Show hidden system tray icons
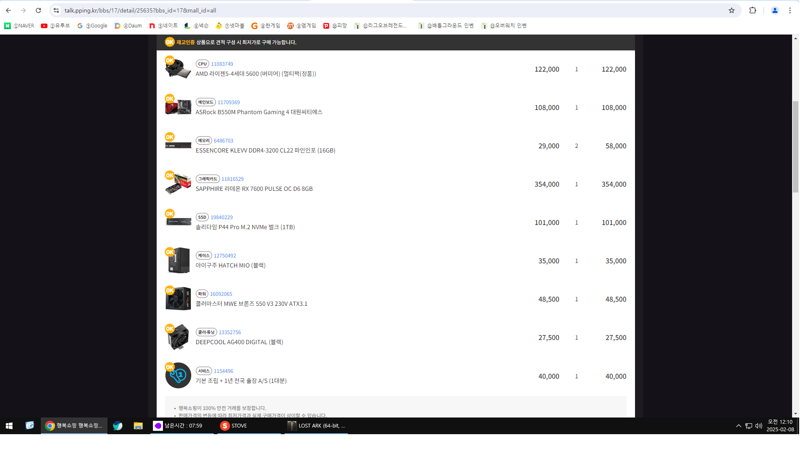The height and width of the screenshot is (450, 800). pos(738,426)
